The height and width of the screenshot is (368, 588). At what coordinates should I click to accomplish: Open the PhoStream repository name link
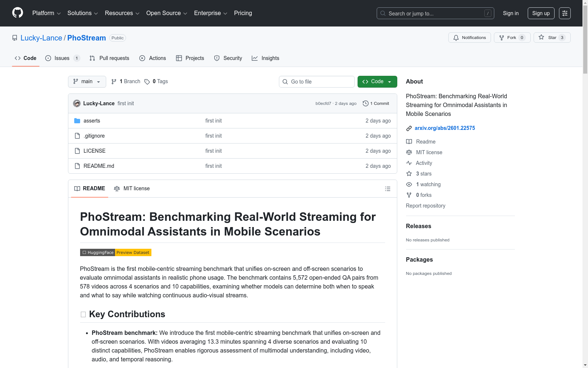[86, 38]
